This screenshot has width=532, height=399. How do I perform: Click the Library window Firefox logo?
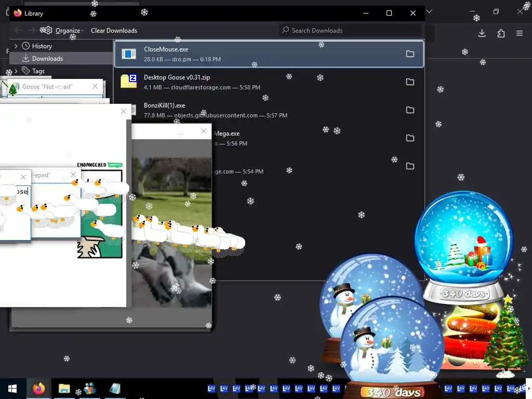(18, 13)
